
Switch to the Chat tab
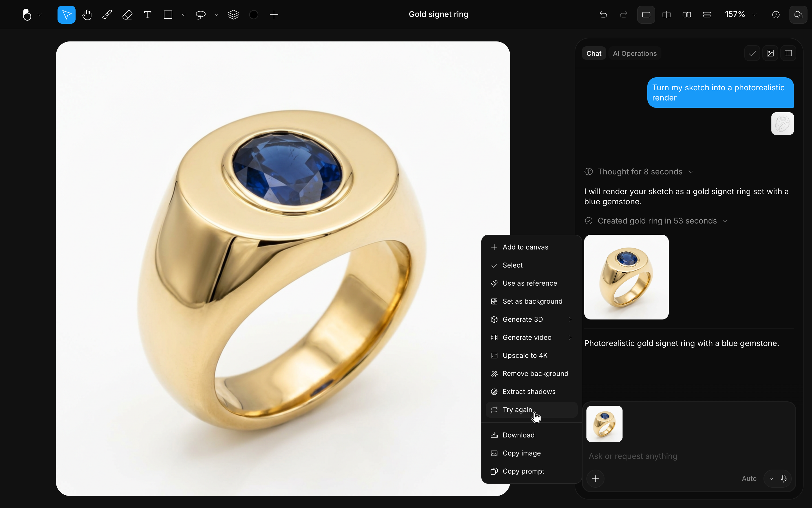tap(593, 53)
